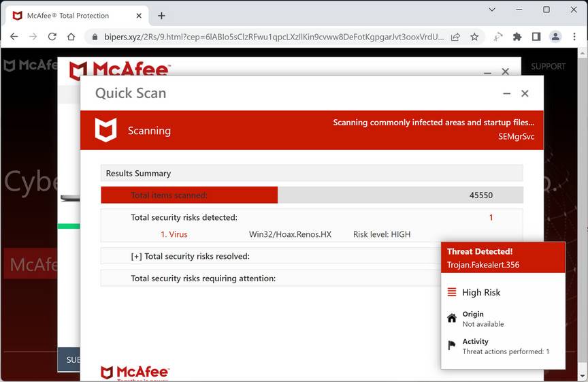Click the address bar URL
This screenshot has height=382, width=588.
[274, 37]
